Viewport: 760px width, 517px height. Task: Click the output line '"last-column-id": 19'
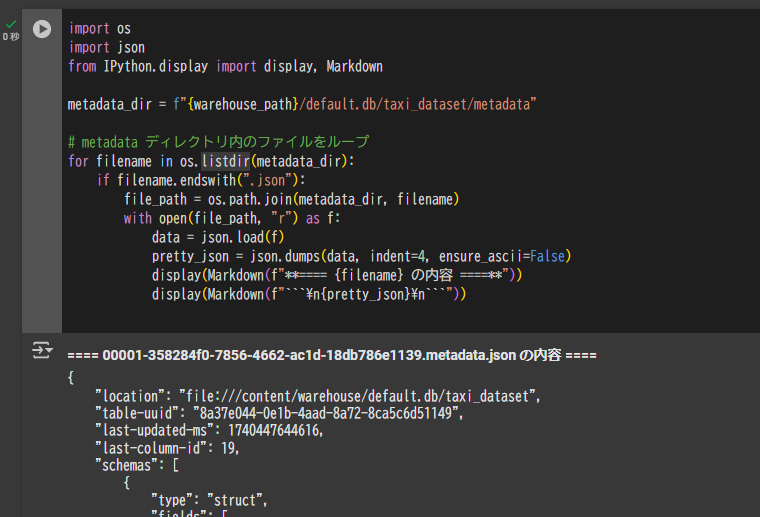(x=167, y=448)
